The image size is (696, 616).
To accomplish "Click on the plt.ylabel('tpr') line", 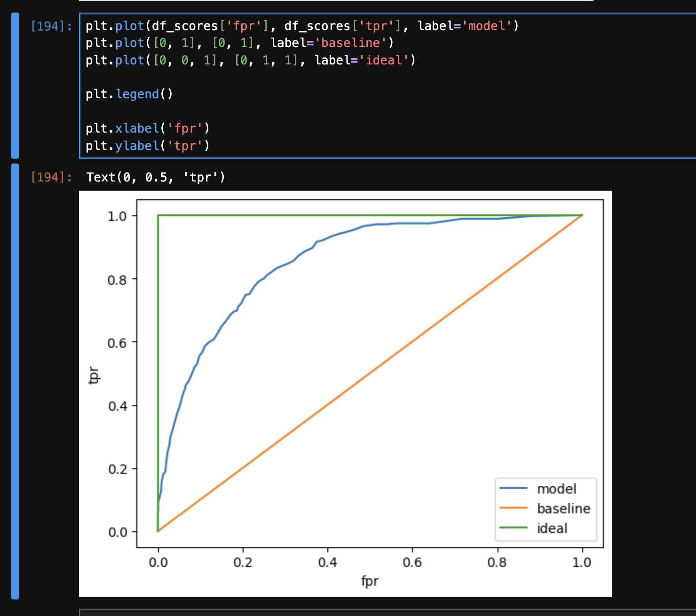I will click(147, 146).
